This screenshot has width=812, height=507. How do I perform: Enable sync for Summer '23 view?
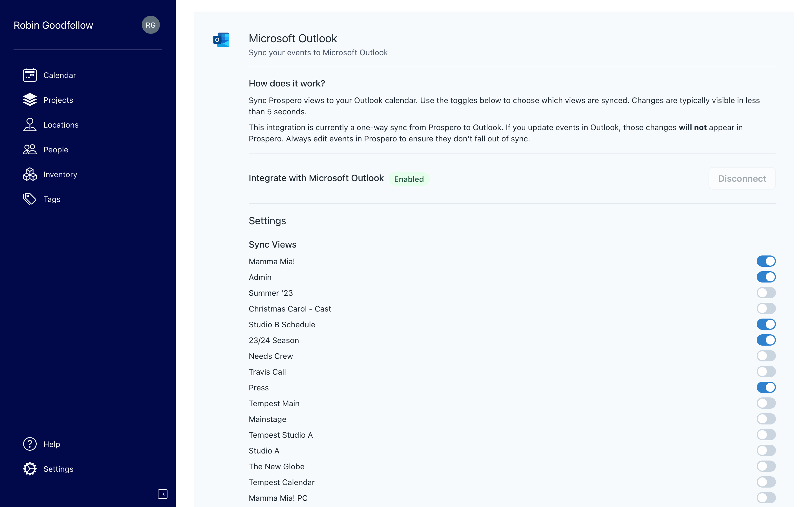(x=766, y=293)
